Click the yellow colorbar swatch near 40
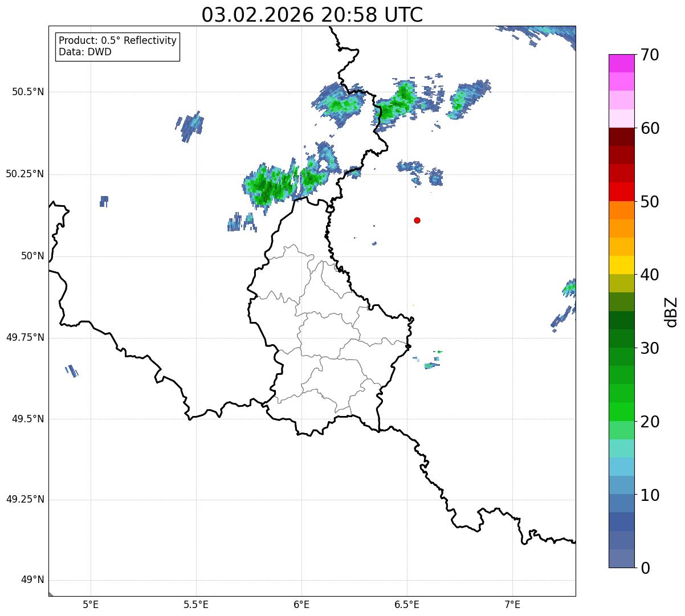685x616 pixels. point(622,265)
